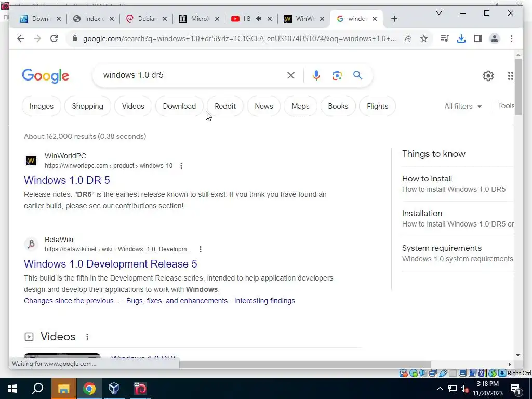
Task: Start voice search with microphone icon
Action: pos(316,75)
